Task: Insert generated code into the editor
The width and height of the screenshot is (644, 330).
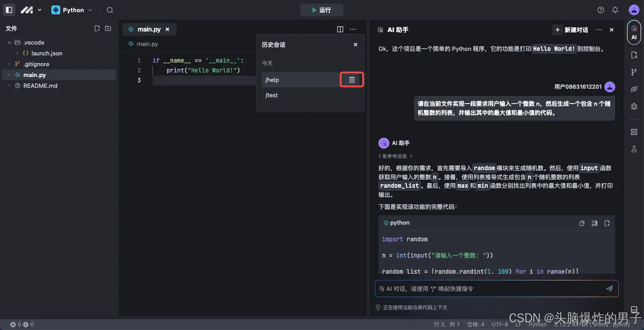Action: 594,223
